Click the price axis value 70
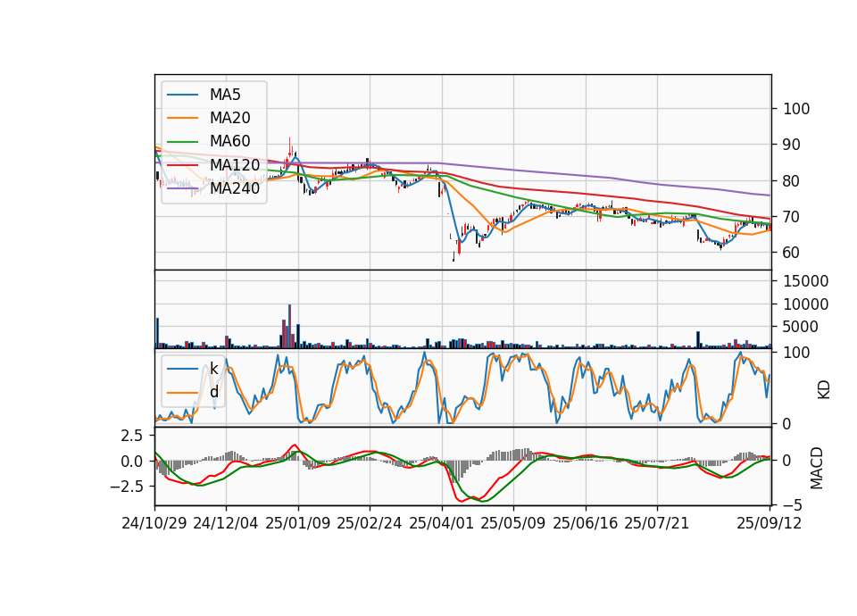This screenshot has height=616, width=857. pos(792,217)
